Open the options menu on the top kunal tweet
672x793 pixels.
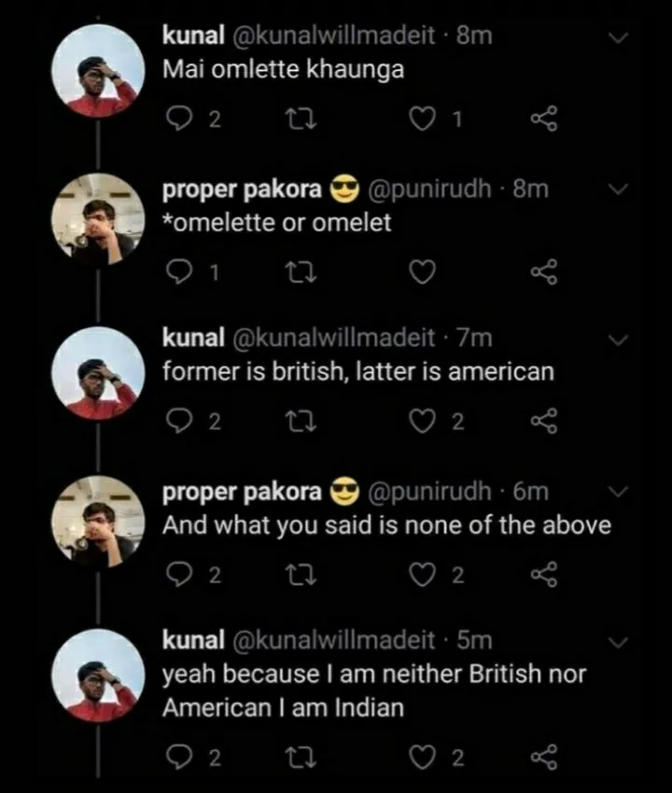pyautogui.click(x=616, y=35)
